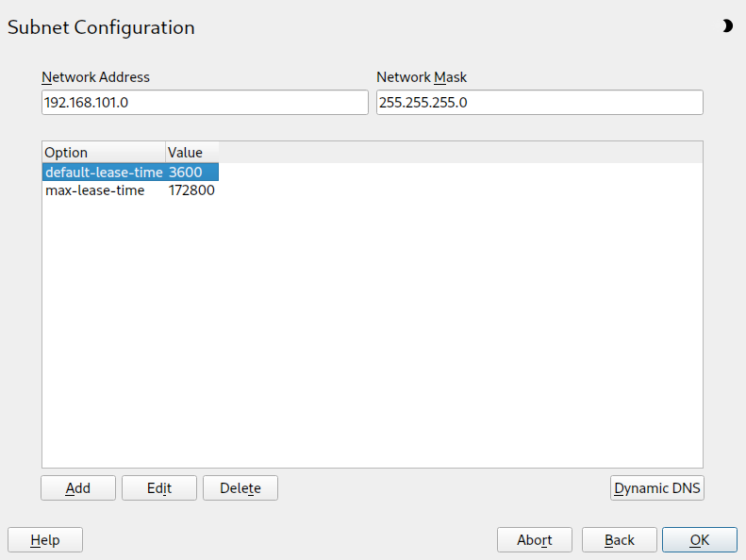Click the 3600 value cell

coord(186,173)
